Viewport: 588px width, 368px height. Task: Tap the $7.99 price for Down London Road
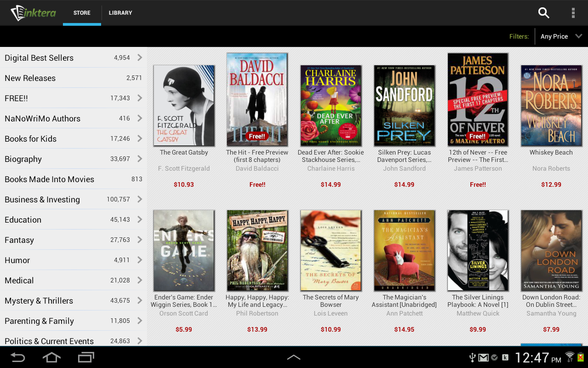(551, 329)
